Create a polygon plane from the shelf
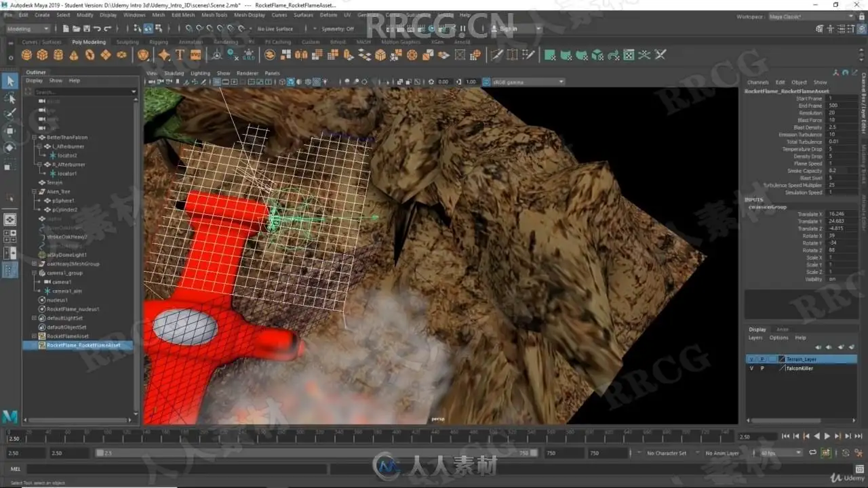This screenshot has height=488, width=868. pos(106,55)
